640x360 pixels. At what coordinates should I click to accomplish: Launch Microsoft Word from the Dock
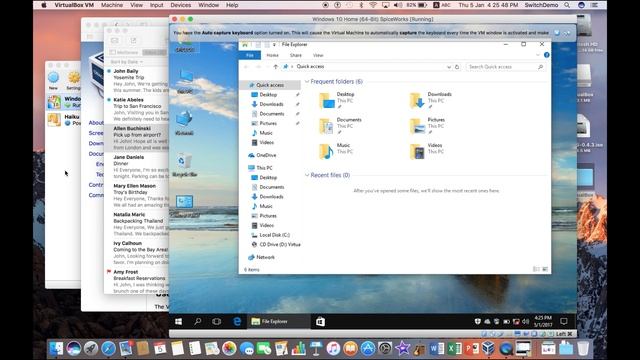click(437, 348)
